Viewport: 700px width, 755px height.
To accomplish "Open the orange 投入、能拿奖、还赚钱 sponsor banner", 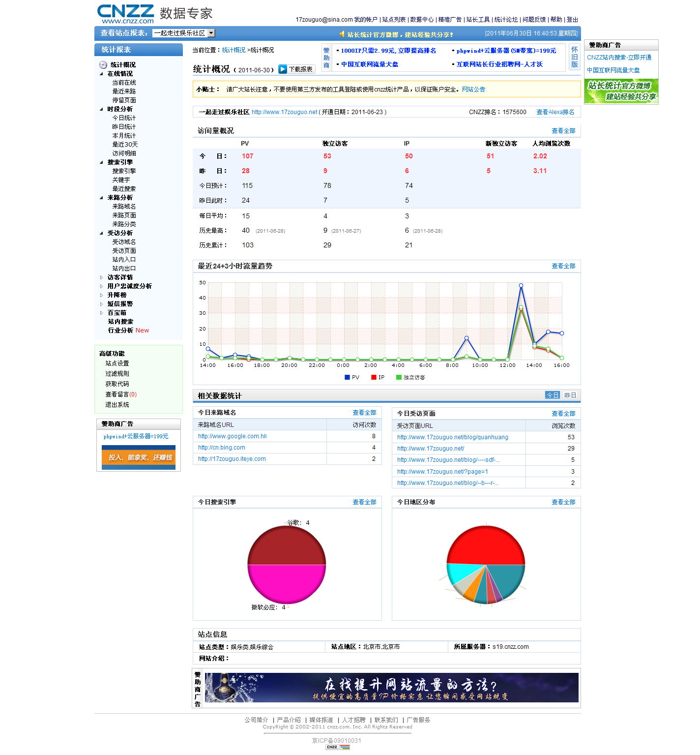I will coord(139,457).
